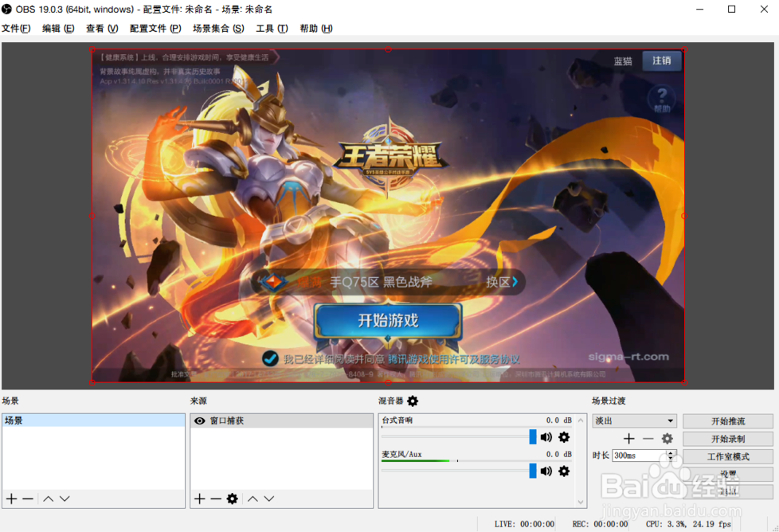
Task: Click 开始游戏 button in preview
Action: coord(388,320)
